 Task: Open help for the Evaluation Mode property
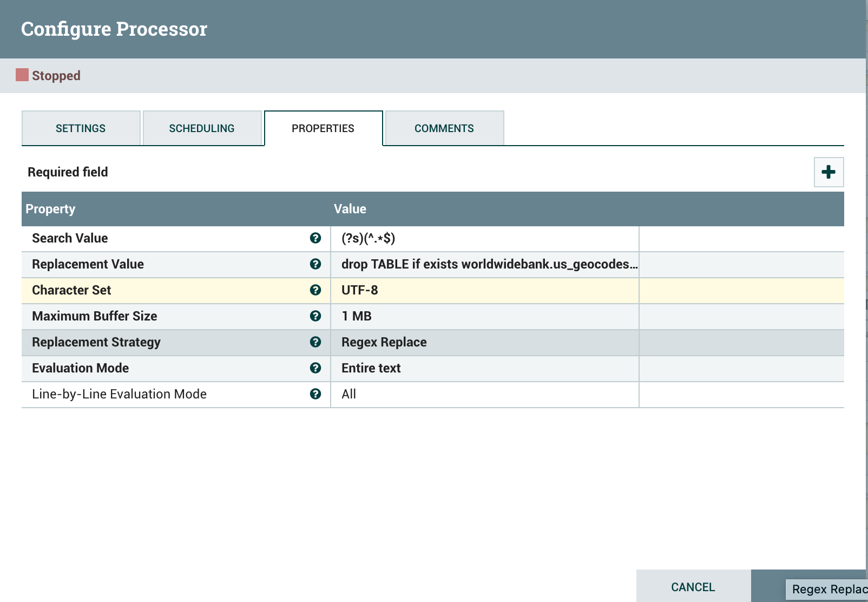point(315,368)
